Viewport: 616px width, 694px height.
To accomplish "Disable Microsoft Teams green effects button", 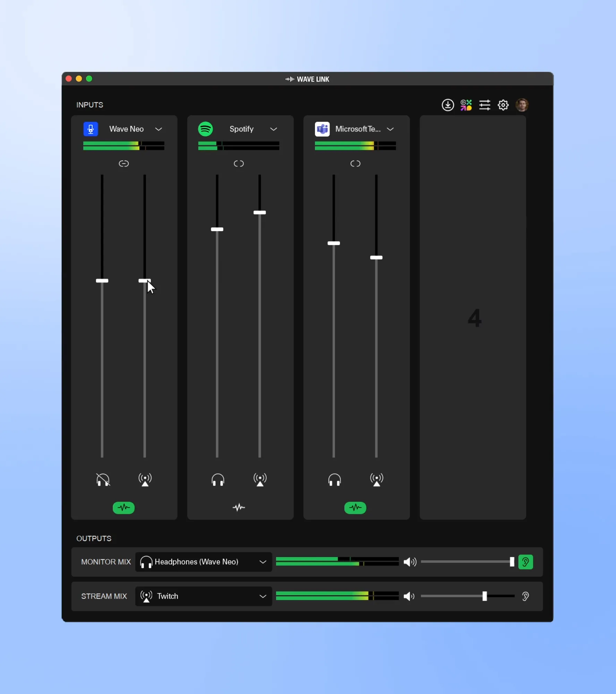I will tap(355, 508).
